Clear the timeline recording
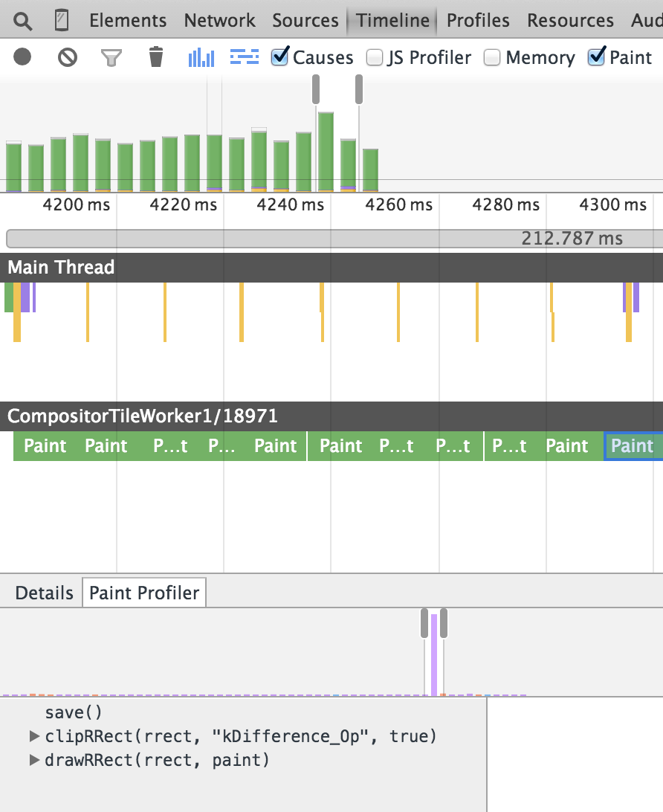This screenshot has width=663, height=812. [x=68, y=57]
